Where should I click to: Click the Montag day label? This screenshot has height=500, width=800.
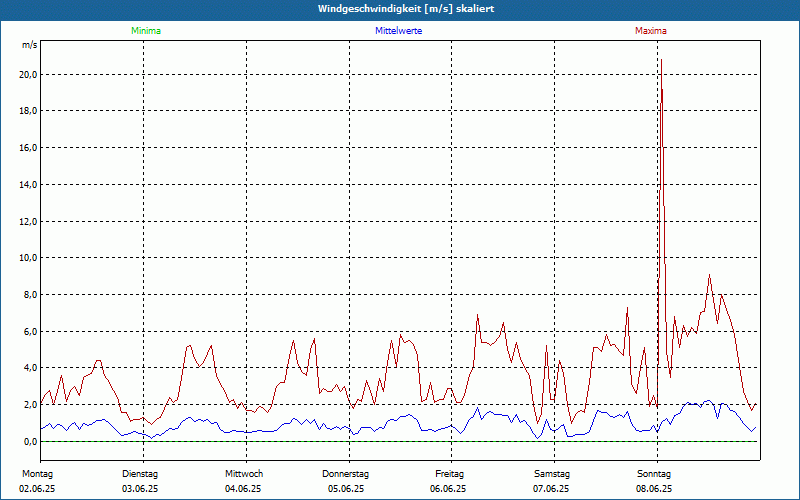click(x=37, y=474)
